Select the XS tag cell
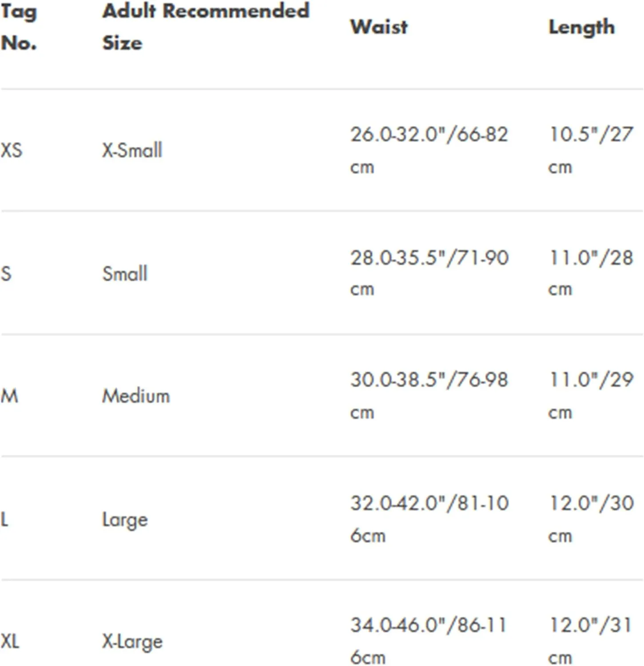Image resolution: width=644 pixels, height=666 pixels. click(12, 150)
